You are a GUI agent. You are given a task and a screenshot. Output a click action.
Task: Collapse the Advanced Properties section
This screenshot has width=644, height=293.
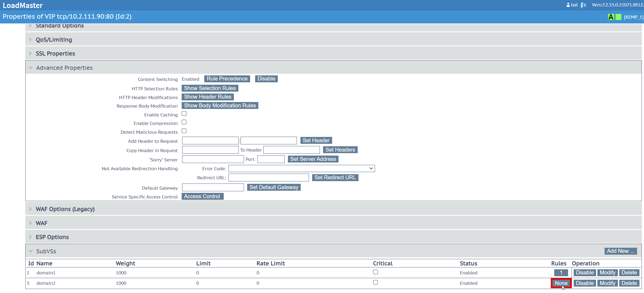tap(333, 68)
